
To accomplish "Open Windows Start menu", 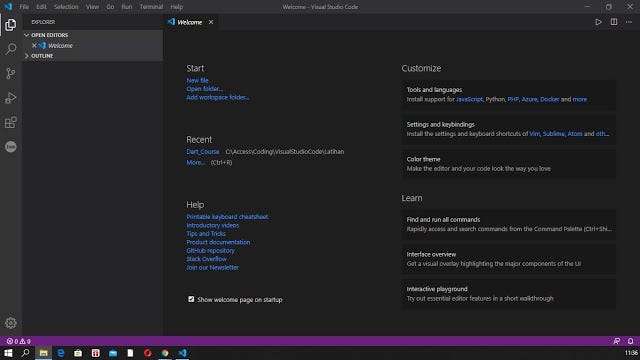I will coord(8,353).
